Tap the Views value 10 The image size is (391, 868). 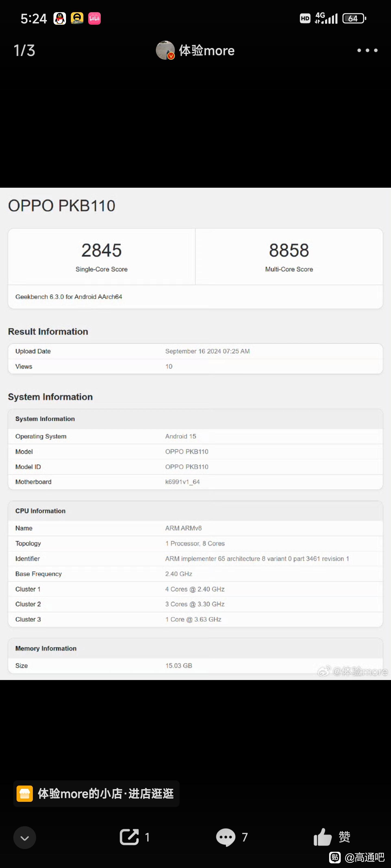click(169, 366)
